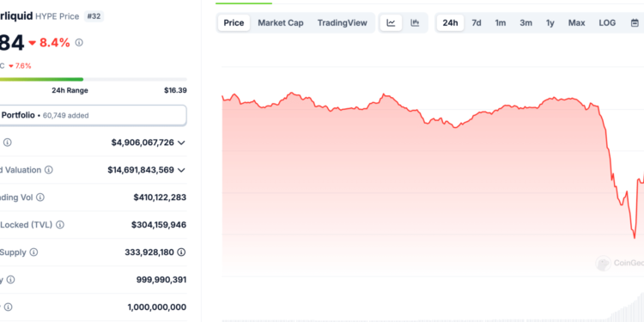Set chart range to 1y
Screen dimensions: 644x322
coord(550,23)
